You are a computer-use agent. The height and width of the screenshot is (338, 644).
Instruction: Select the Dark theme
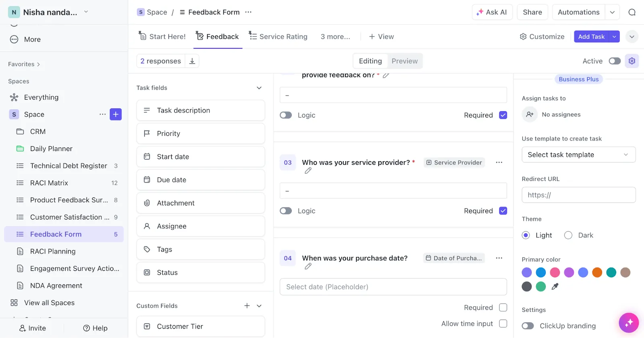tap(568, 235)
